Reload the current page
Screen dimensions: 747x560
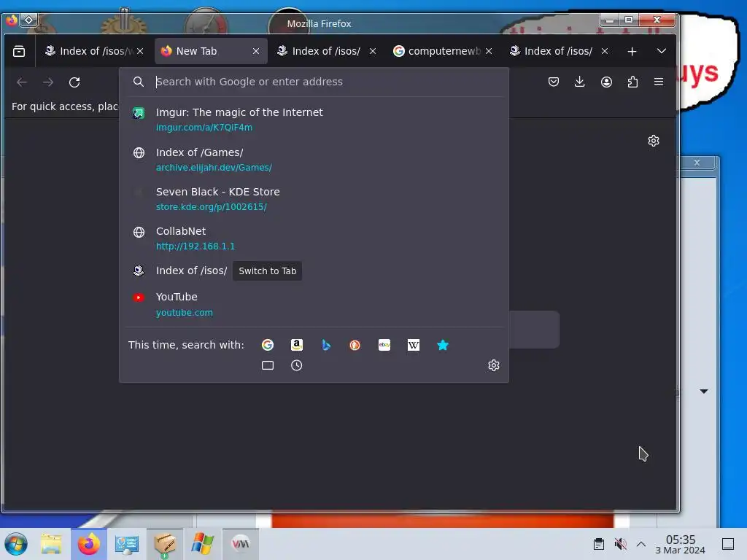tap(74, 82)
